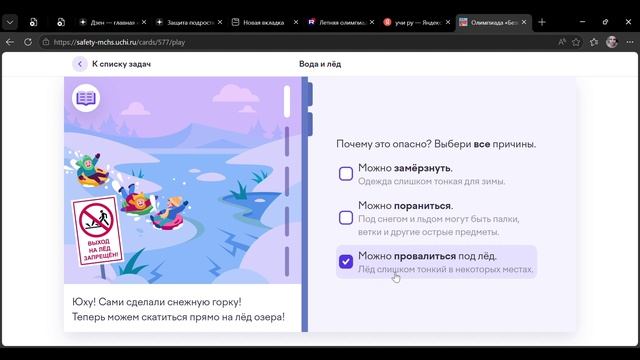This screenshot has height=360, width=640.
Task: Click the back chevron near К списку задач
Action: (x=80, y=64)
